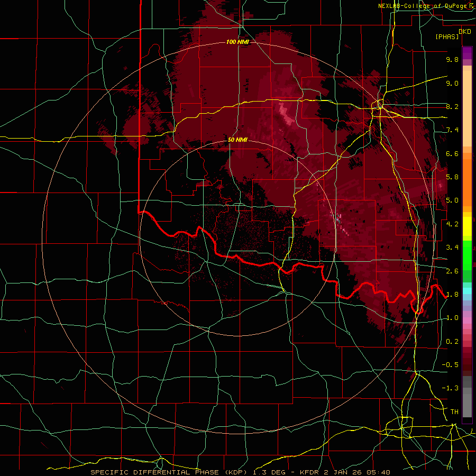Click the -1.3 value on the color scale
This screenshot has height=476, width=476.
click(450, 388)
